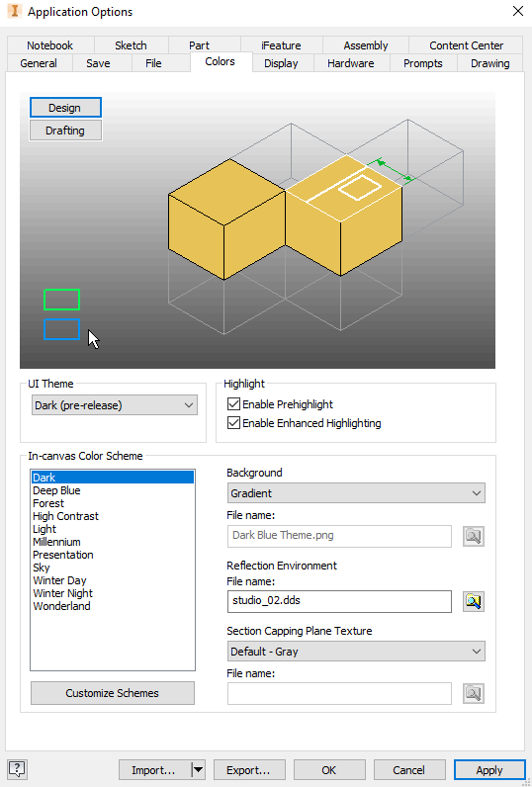Switch to the Save tab
The height and width of the screenshot is (787, 532).
coord(98,63)
